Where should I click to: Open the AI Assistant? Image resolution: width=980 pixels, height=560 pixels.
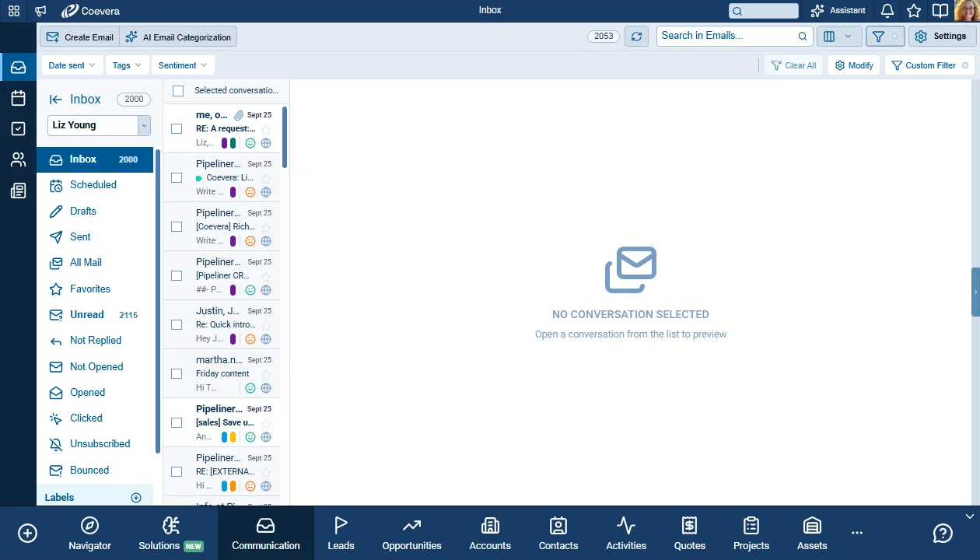pyautogui.click(x=838, y=11)
